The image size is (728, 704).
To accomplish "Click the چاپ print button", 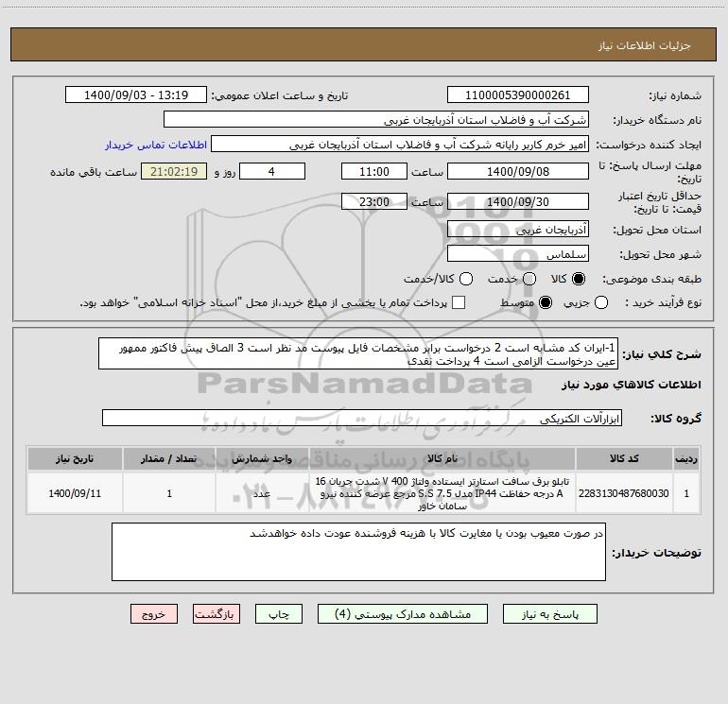I will click(279, 614).
